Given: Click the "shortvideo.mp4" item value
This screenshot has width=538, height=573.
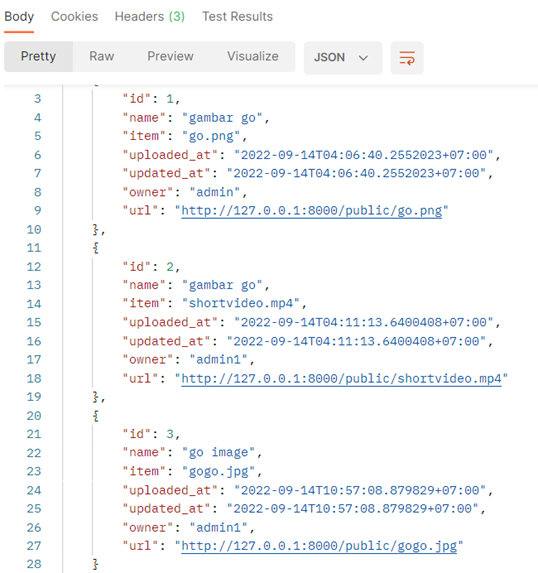Looking at the screenshot, I should pos(241,303).
